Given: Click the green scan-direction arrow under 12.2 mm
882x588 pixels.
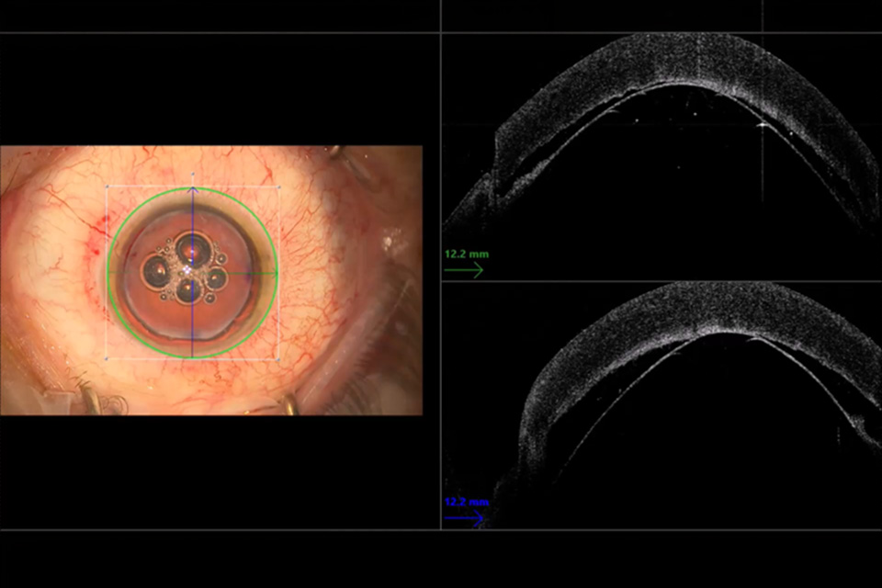Looking at the screenshot, I should tap(463, 270).
